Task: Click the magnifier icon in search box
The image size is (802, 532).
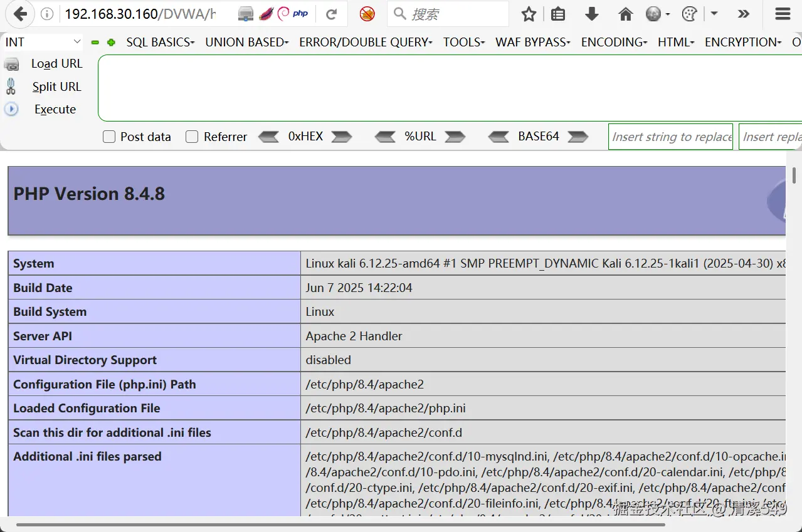Action: pos(399,13)
